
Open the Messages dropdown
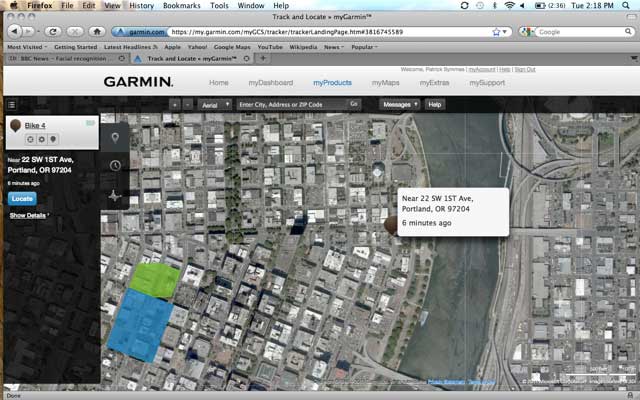pos(400,104)
